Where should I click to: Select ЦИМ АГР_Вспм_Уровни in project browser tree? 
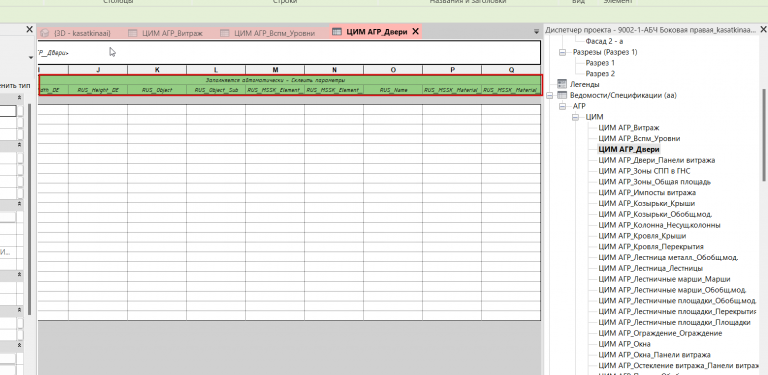[x=639, y=139]
